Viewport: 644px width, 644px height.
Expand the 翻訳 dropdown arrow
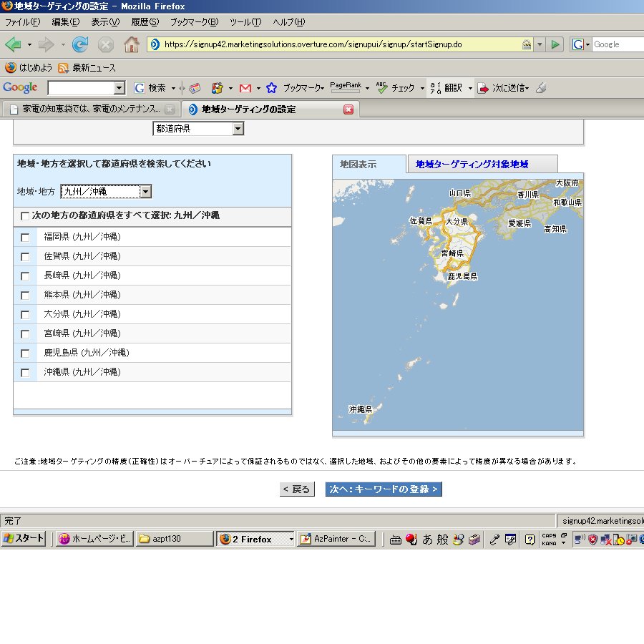coord(470,88)
